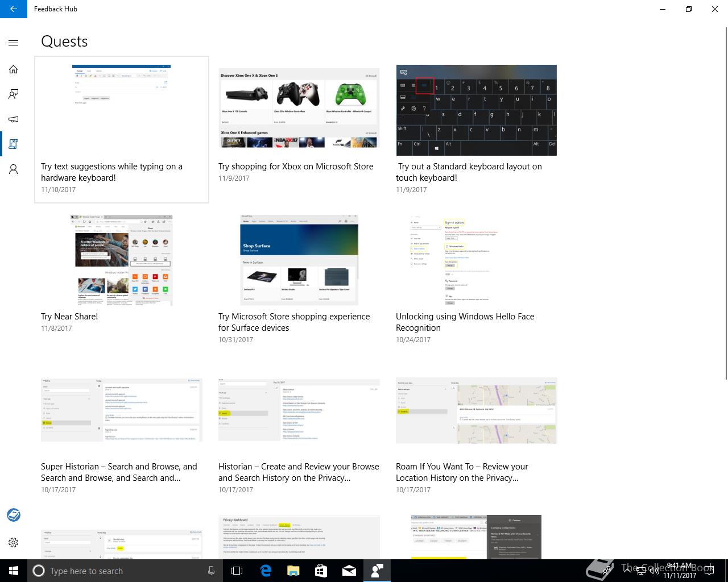This screenshot has height=582, width=728.
Task: Open the Profile person icon
Action: click(14, 169)
